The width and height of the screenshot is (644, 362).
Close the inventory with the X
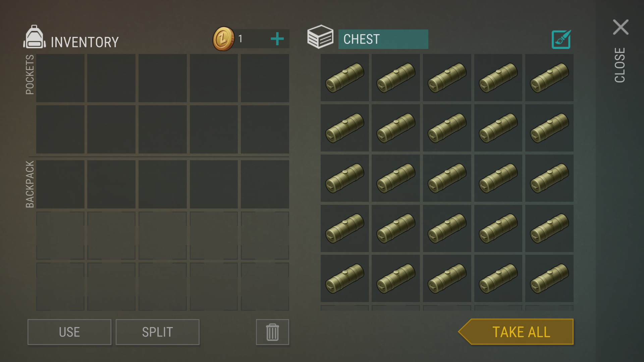(x=621, y=27)
